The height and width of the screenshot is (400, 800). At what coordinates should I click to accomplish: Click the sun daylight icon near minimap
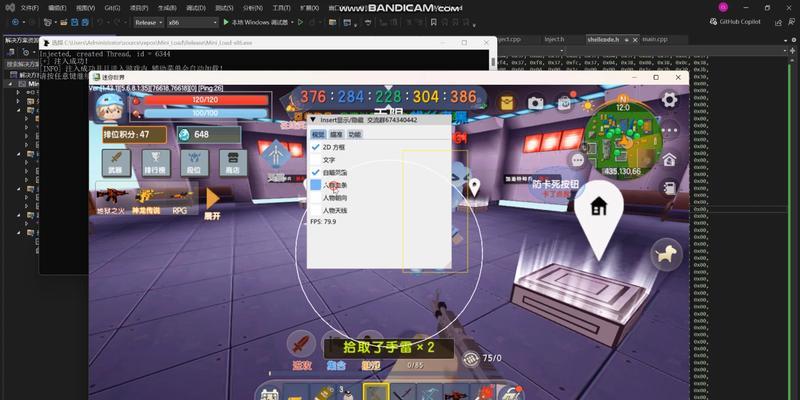tap(588, 105)
